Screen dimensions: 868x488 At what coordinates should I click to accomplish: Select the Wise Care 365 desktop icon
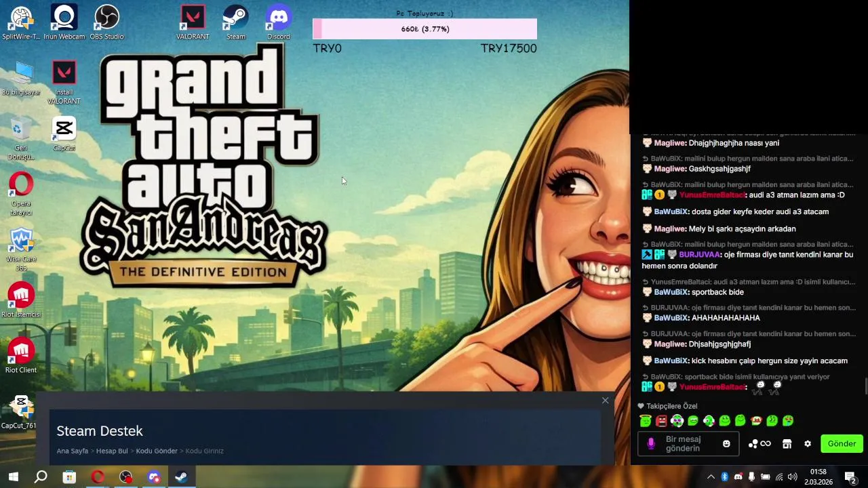pyautogui.click(x=21, y=250)
